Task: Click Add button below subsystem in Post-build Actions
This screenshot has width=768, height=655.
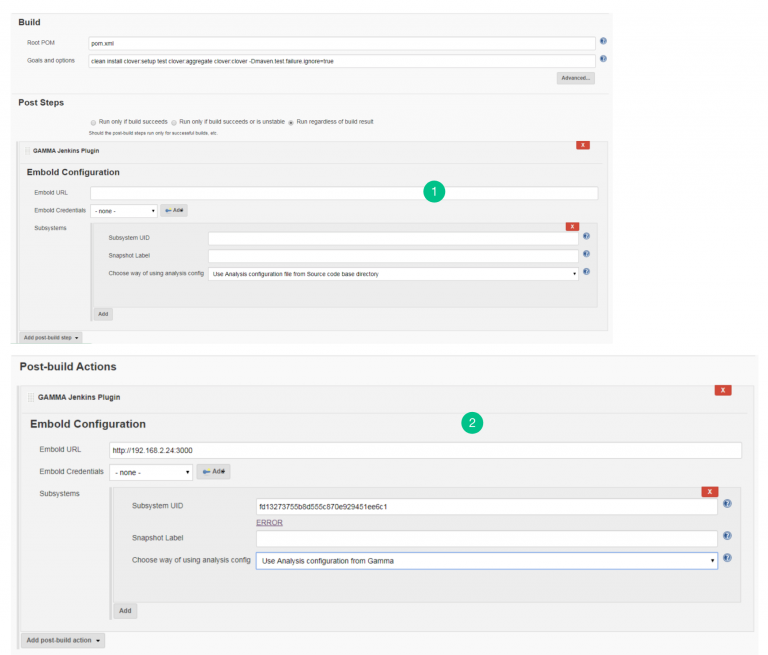Action: tap(125, 610)
